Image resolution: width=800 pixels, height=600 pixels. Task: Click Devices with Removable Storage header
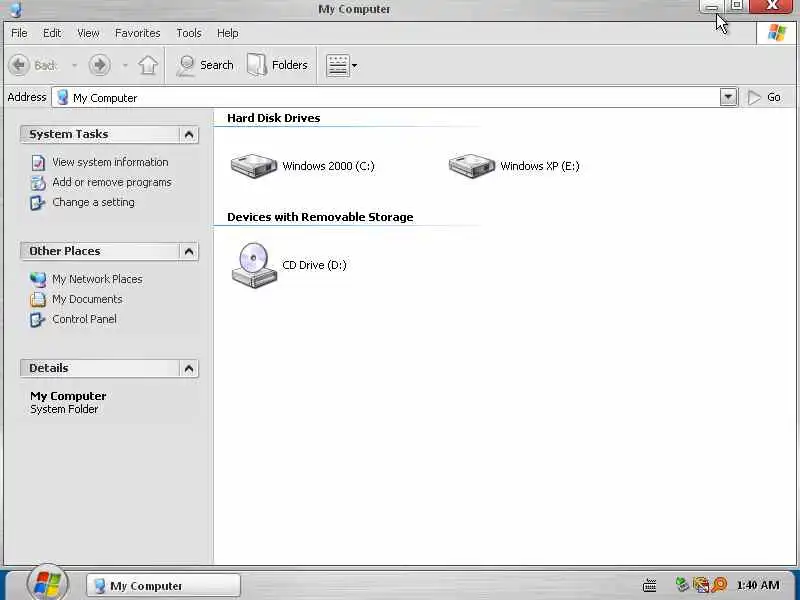coord(320,217)
